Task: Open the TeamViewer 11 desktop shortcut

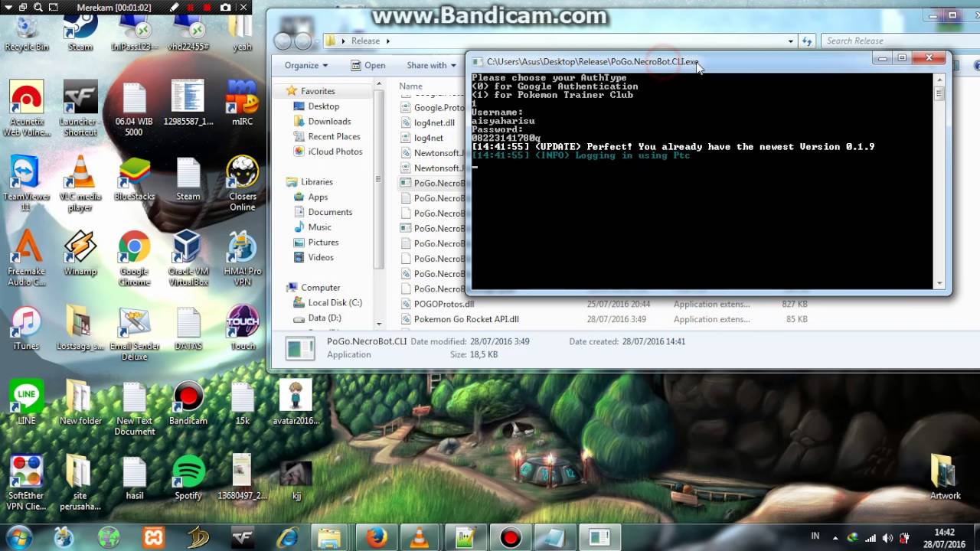Action: 26,184
